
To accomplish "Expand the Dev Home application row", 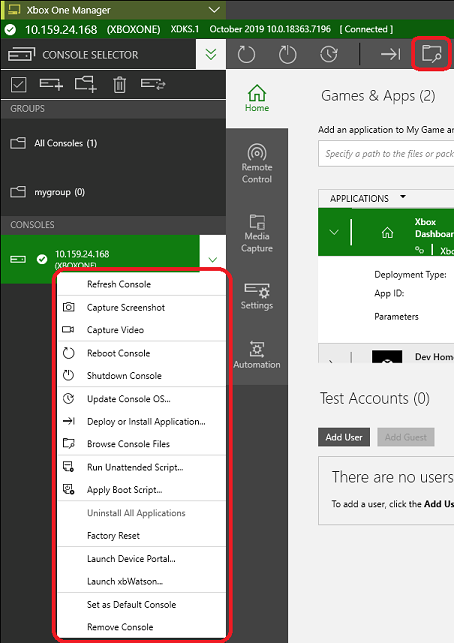I will pos(332,360).
